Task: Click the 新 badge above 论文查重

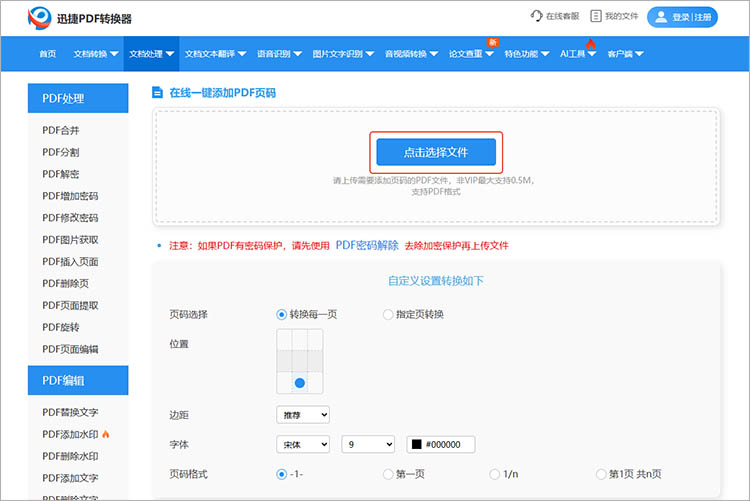Action: click(x=493, y=42)
